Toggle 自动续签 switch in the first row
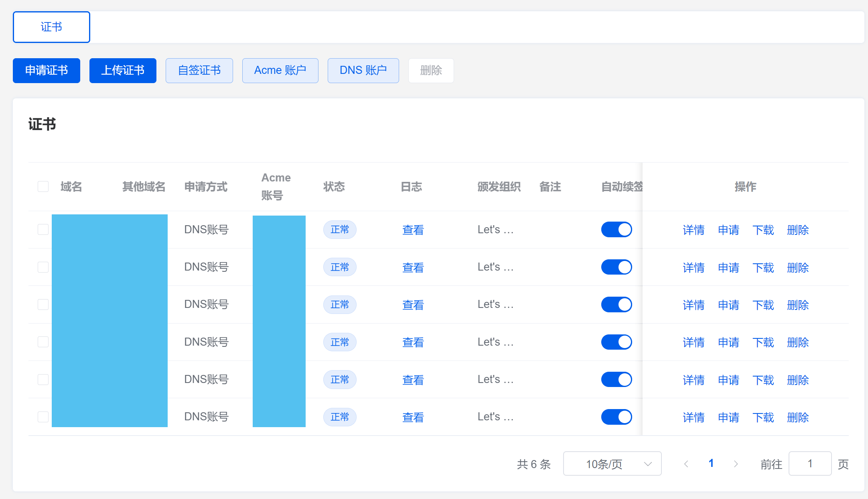Image resolution: width=868 pixels, height=499 pixels. pyautogui.click(x=617, y=230)
